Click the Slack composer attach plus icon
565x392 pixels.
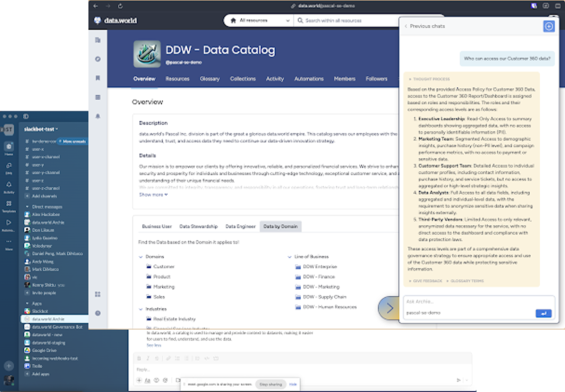(139, 380)
